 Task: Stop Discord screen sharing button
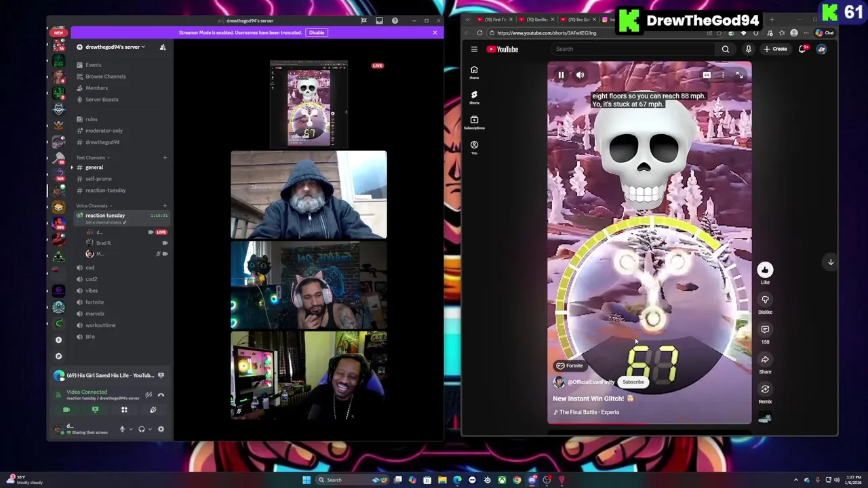(95, 410)
